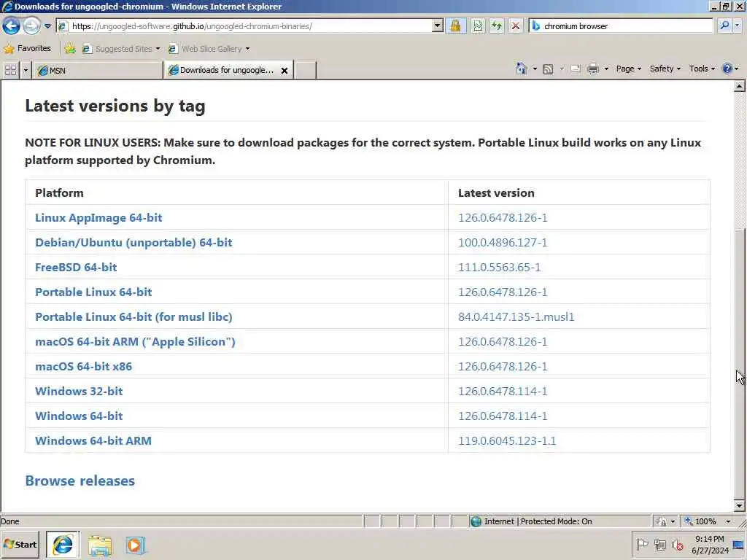Image resolution: width=747 pixels, height=560 pixels.
Task: Click the address bar URL field
Action: tap(244, 26)
